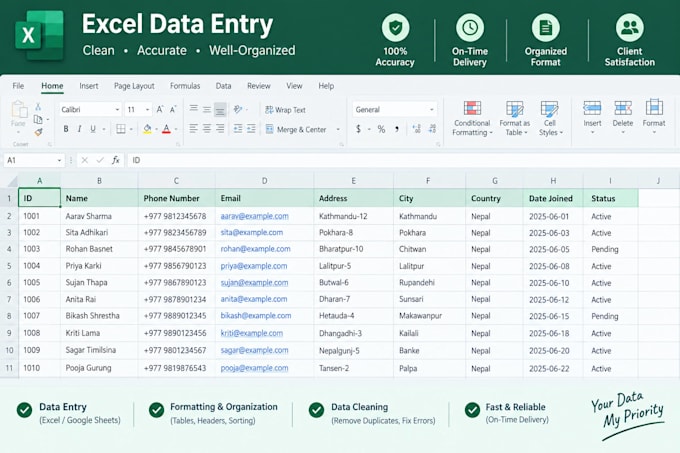Open the aarav@example.com email link
The image size is (680, 453).
pos(255,216)
